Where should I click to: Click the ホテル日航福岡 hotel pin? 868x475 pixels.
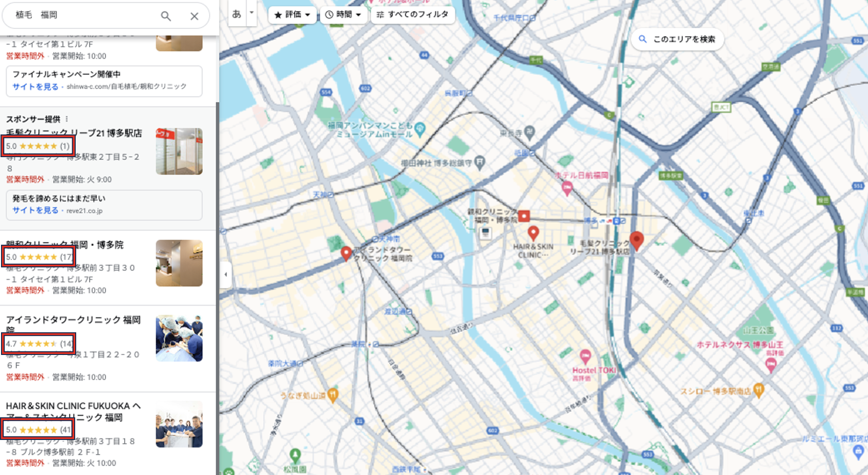tap(567, 188)
